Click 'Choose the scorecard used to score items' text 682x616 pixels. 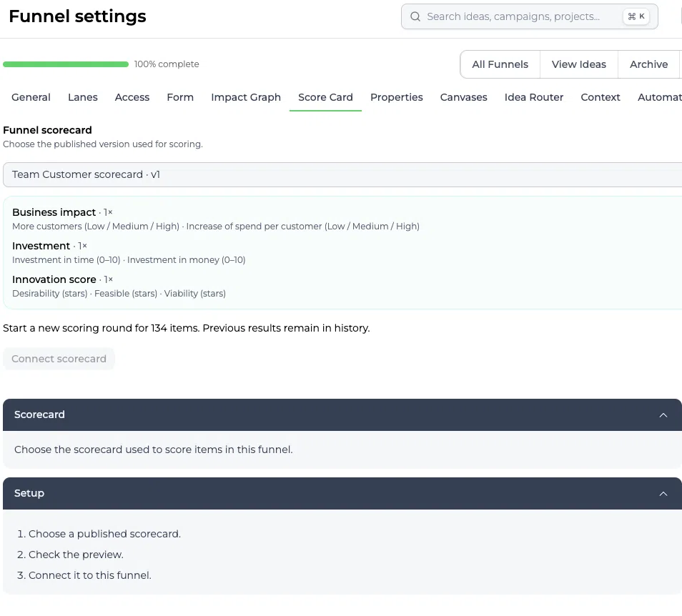(x=154, y=449)
